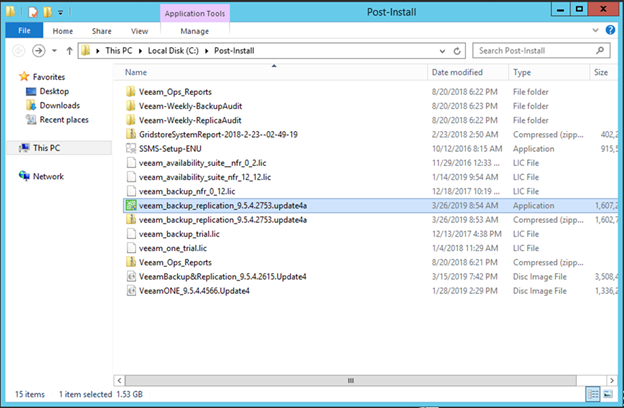Navigate forward with the arrow button
The height and width of the screenshot is (408, 624).
pos(39,51)
